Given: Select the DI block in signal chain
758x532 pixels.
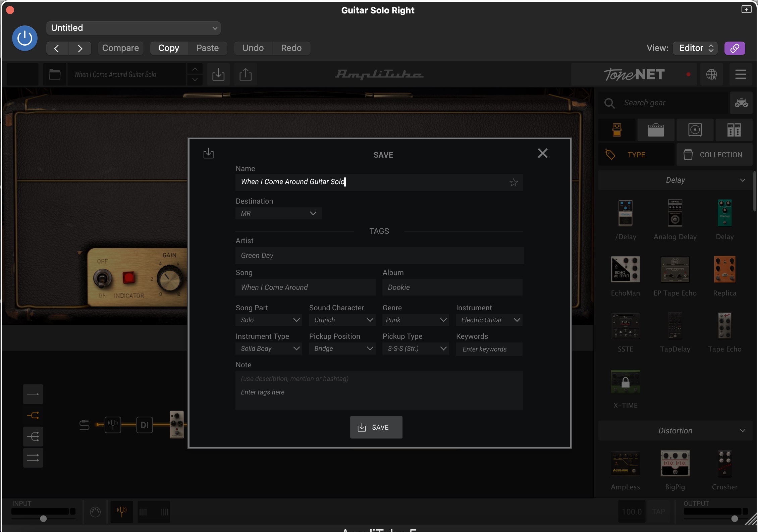Looking at the screenshot, I should point(145,425).
